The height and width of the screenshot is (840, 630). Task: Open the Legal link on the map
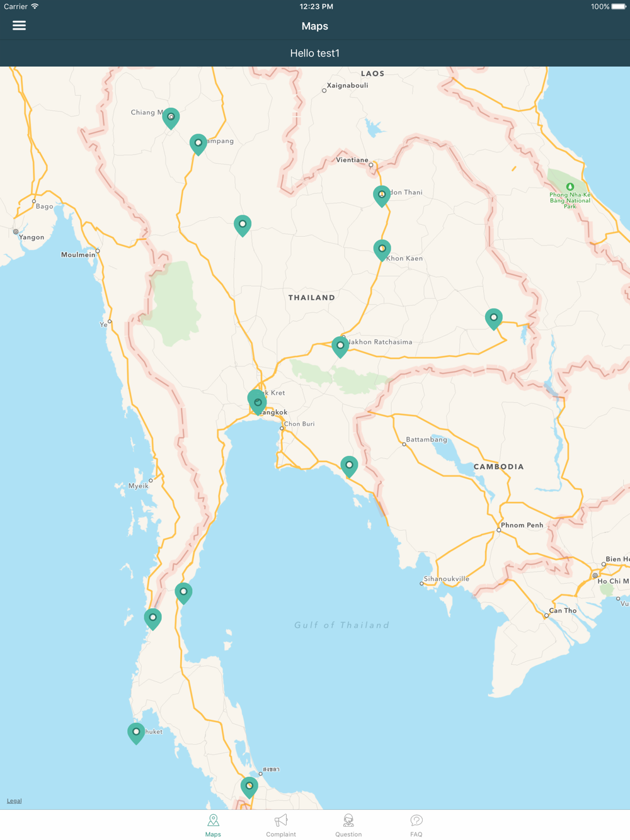point(14,801)
